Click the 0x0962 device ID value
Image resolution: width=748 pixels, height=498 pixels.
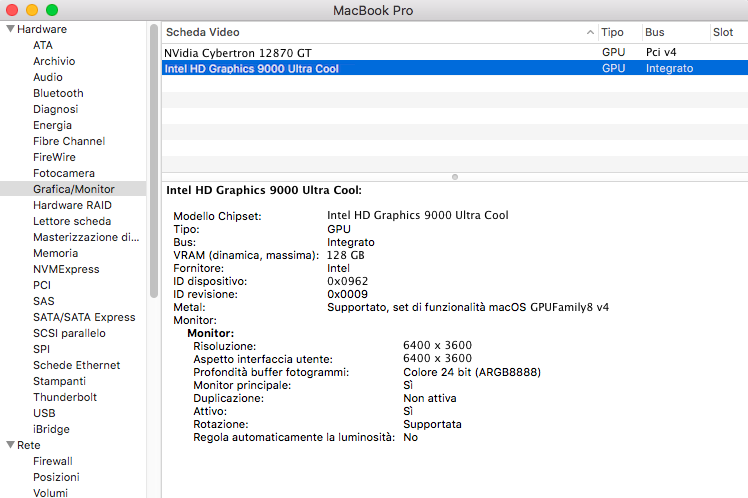pyautogui.click(x=348, y=281)
